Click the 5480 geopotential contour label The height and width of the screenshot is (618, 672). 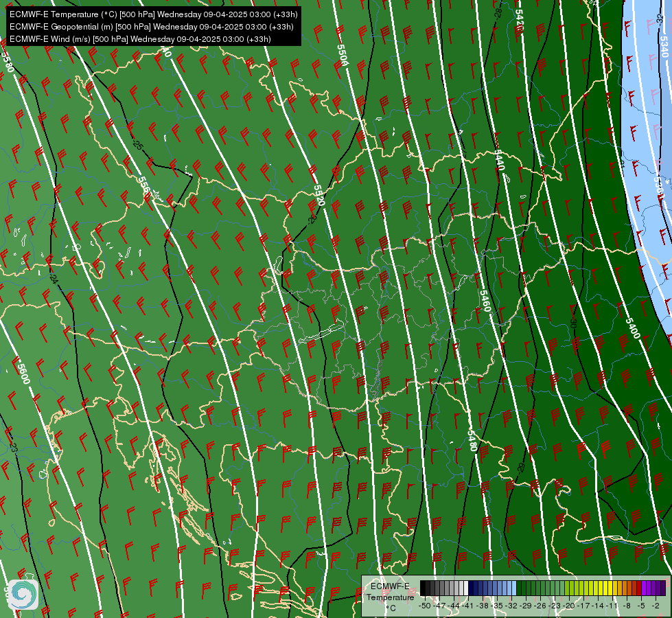tap(472, 441)
